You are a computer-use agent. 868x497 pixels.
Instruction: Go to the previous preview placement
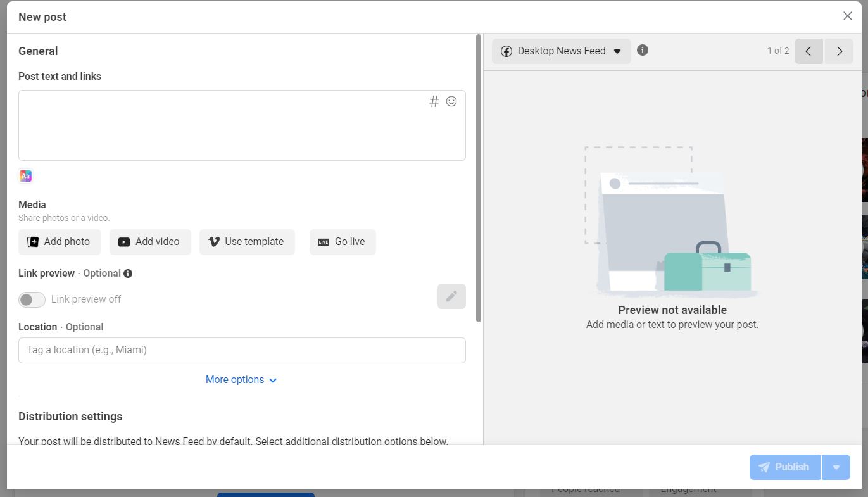pos(808,51)
